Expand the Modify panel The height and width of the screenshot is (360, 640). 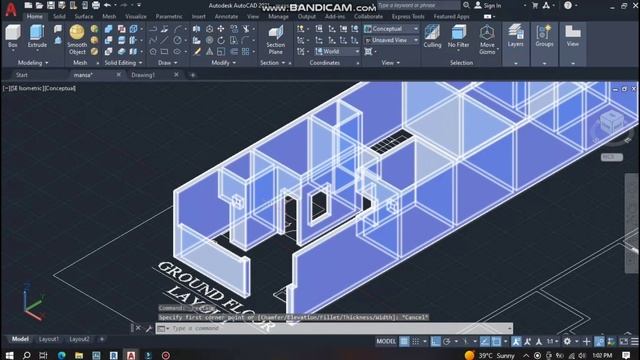coord(224,63)
